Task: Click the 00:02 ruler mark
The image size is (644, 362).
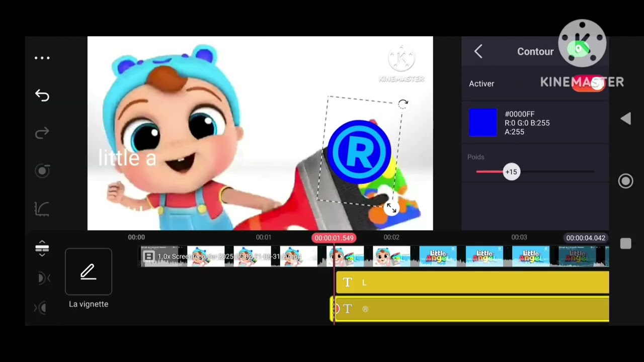Action: pos(391,237)
